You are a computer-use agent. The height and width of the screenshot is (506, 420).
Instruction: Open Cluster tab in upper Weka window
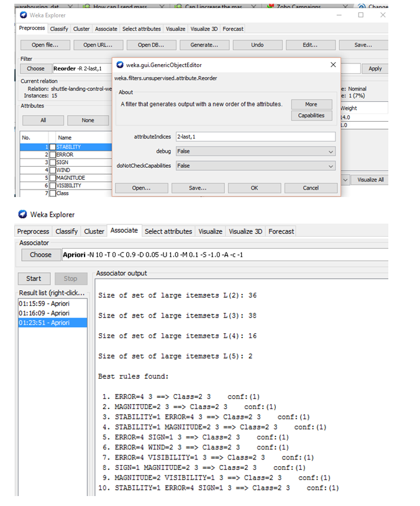[x=81, y=29]
